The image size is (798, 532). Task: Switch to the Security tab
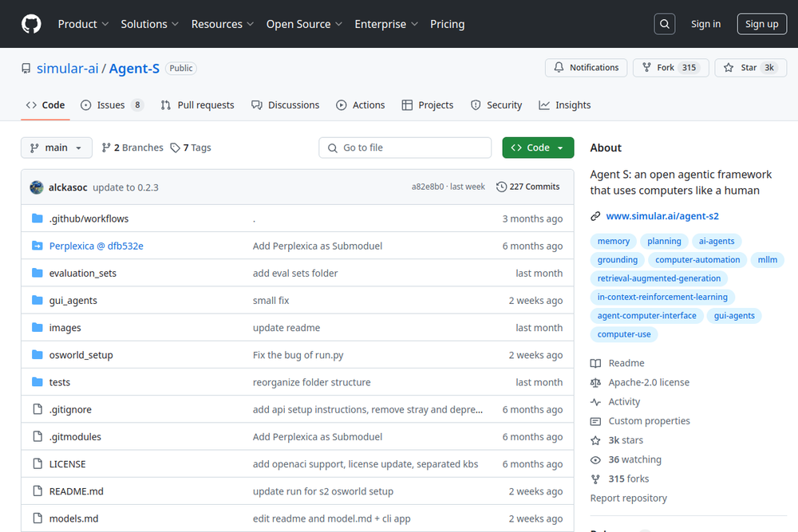[x=496, y=104]
